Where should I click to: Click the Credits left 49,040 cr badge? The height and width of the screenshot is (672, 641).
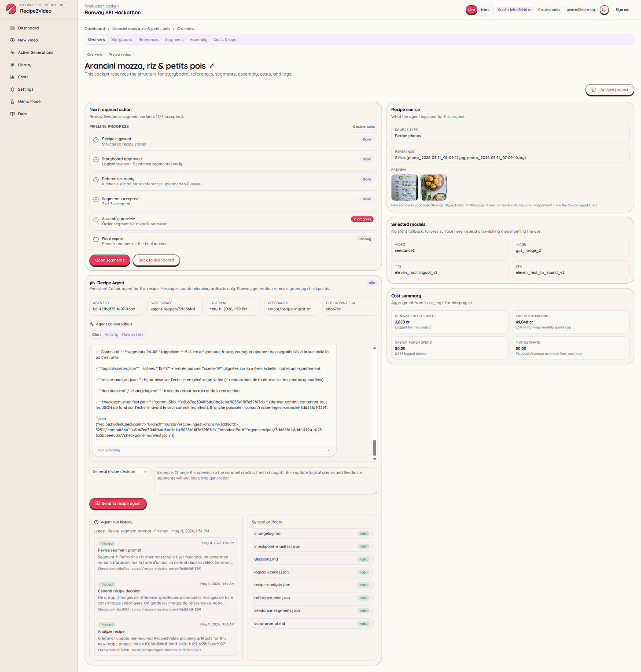click(x=514, y=10)
